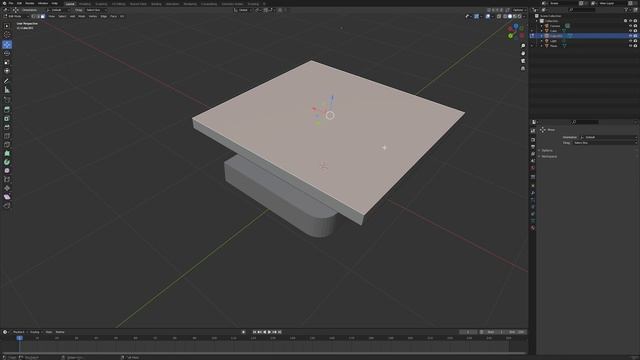
Task: Open the Edit Mode dropdown
Action: point(16,16)
